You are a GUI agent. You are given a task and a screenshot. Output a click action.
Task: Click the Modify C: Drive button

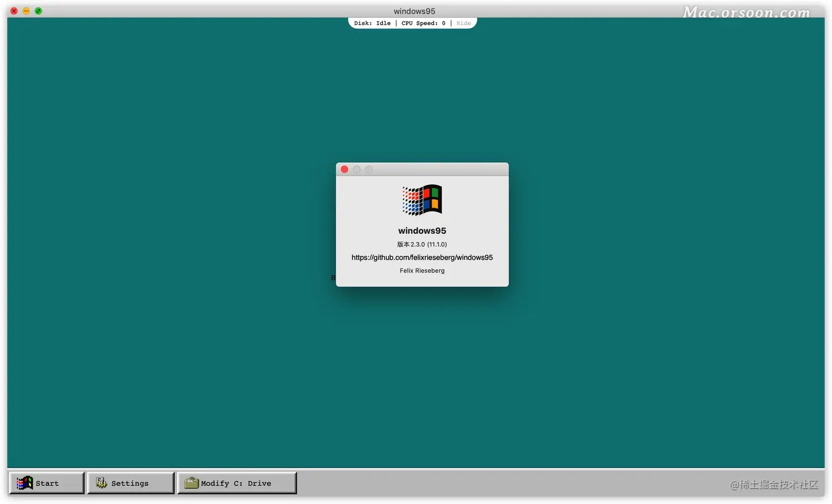coord(237,483)
